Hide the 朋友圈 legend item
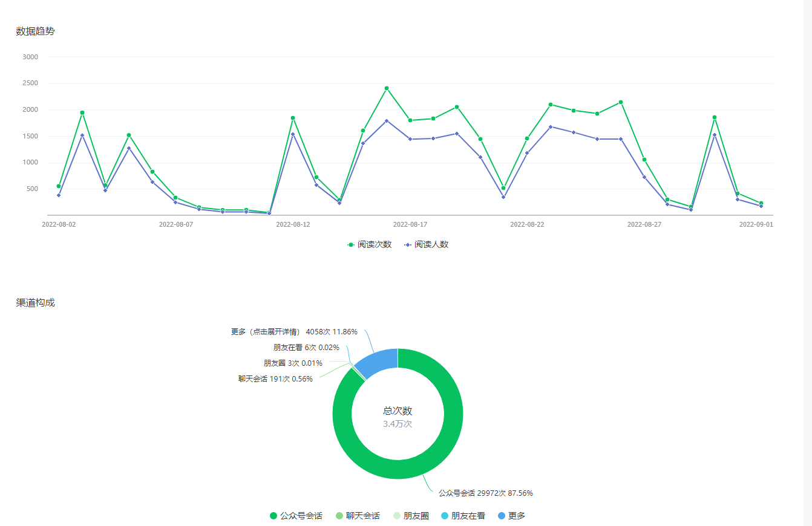The image size is (812, 526). (x=411, y=516)
